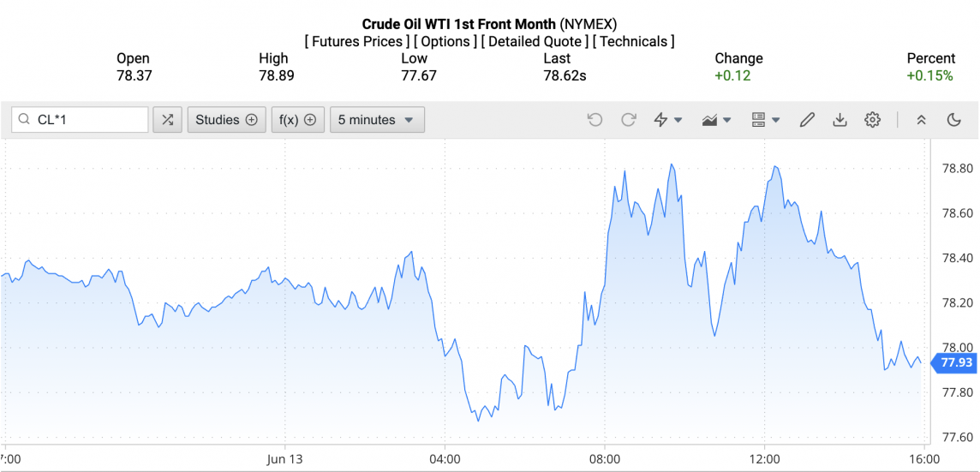Expand the chart type dropdown
980x472 pixels.
pos(715,120)
